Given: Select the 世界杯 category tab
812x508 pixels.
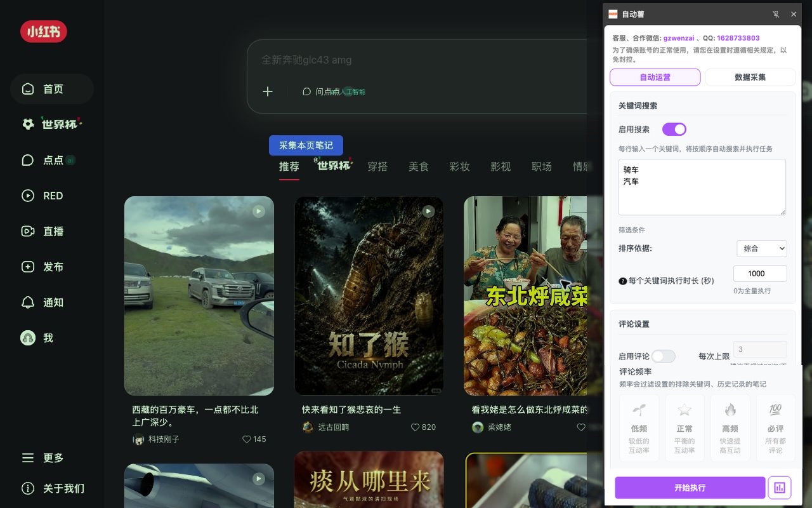Looking at the screenshot, I should tap(334, 165).
